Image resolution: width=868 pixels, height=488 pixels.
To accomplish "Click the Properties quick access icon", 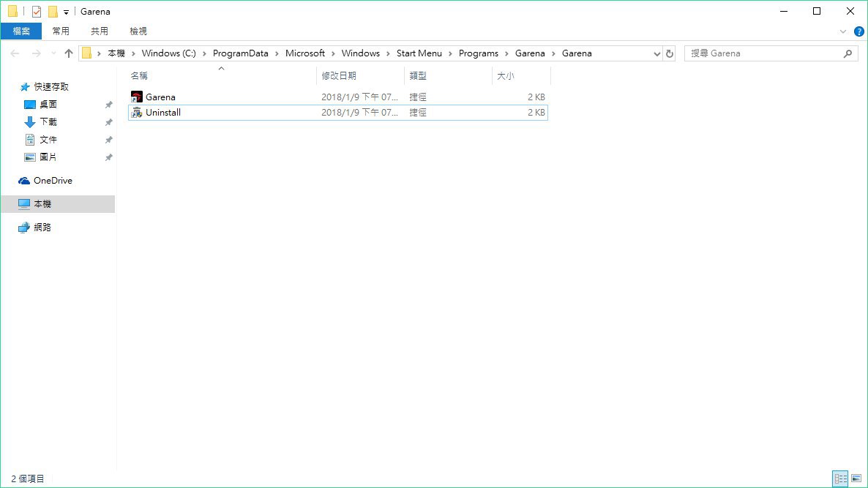I will point(37,12).
